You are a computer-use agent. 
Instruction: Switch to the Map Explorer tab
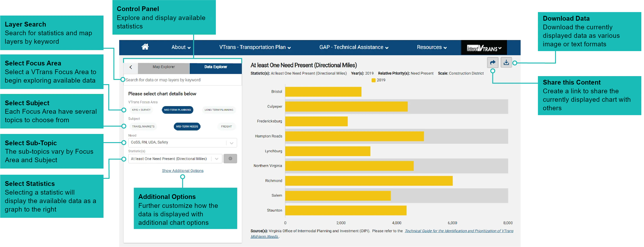pos(164,67)
